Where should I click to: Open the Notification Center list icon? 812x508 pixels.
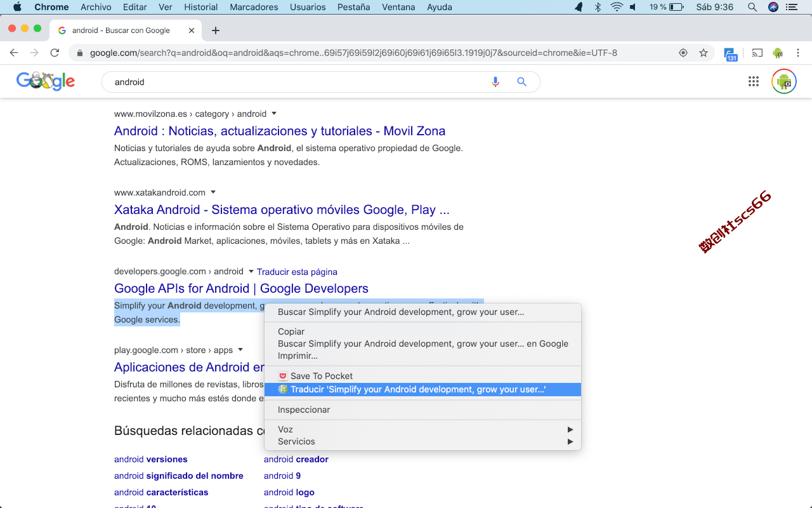pyautogui.click(x=792, y=7)
